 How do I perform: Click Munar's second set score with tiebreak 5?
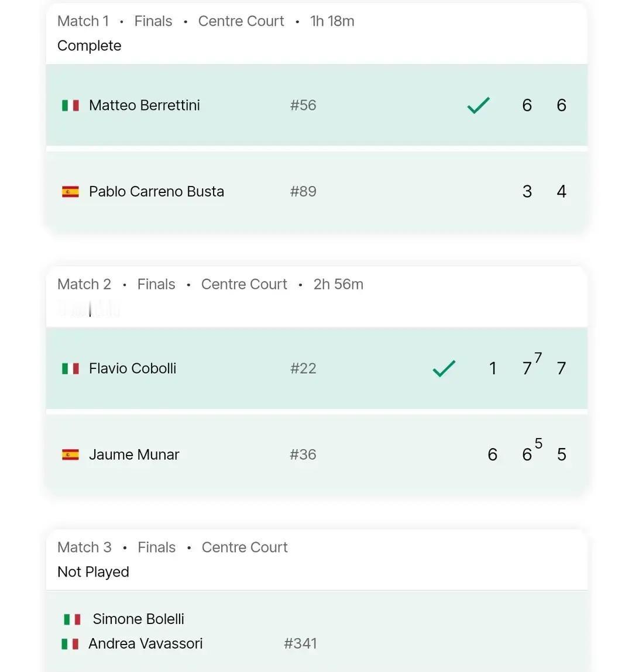tap(532, 451)
